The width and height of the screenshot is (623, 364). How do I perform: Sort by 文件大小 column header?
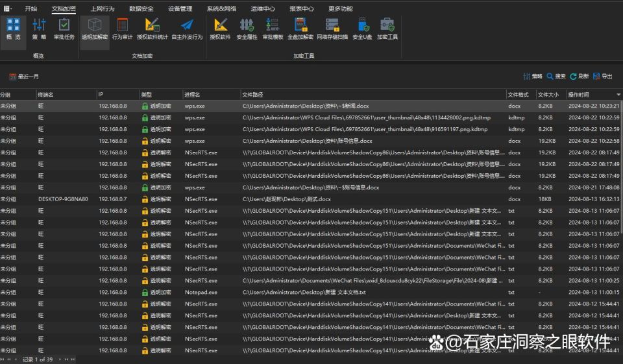[548, 95]
